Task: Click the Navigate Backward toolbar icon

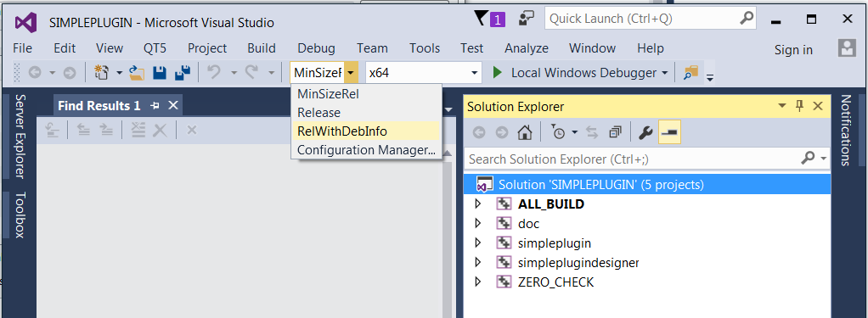Action: pos(34,72)
